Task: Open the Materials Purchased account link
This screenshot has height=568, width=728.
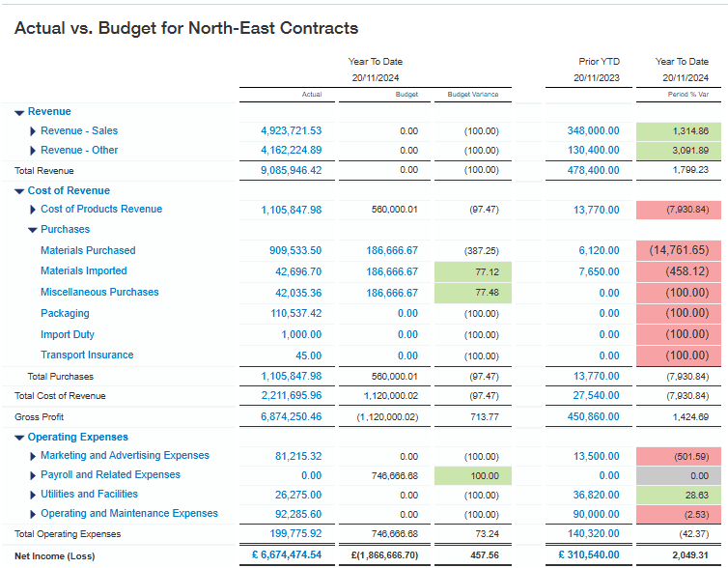Action: (88, 250)
